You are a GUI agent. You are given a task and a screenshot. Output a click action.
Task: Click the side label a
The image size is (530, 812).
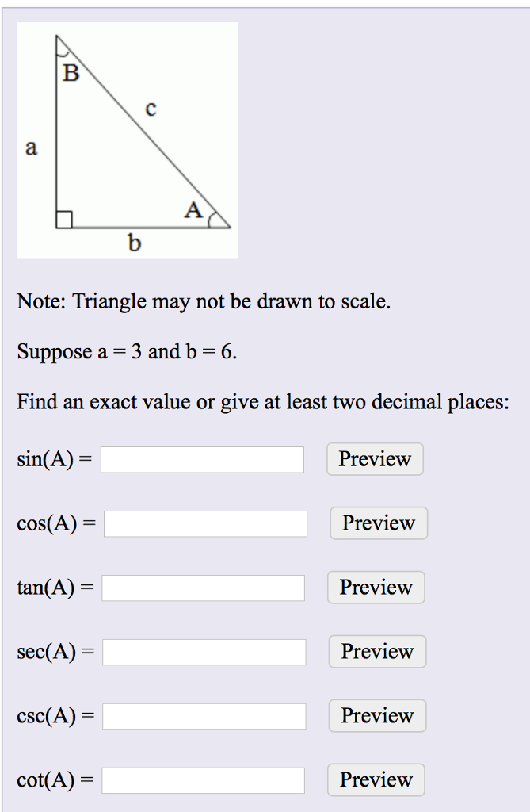tap(32, 147)
